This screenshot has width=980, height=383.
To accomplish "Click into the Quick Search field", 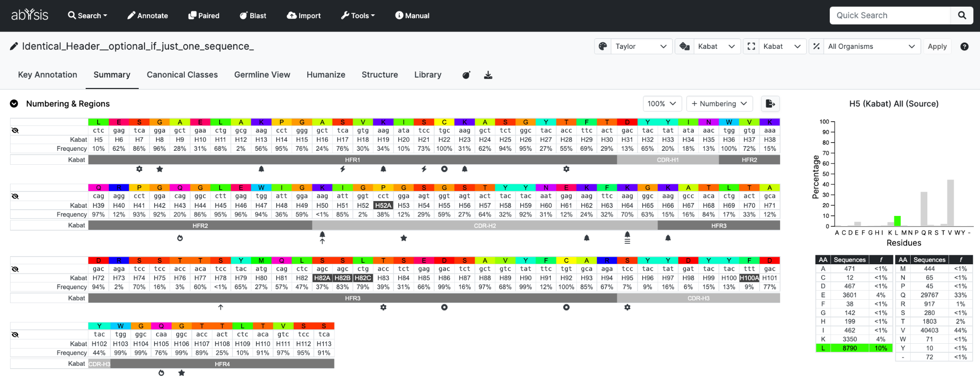I will [890, 15].
